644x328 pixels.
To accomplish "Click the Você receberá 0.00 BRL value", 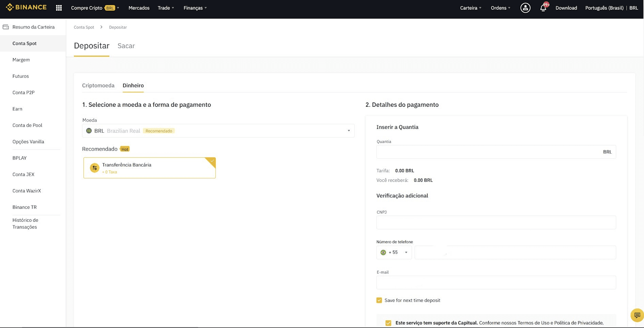I will click(x=423, y=180).
